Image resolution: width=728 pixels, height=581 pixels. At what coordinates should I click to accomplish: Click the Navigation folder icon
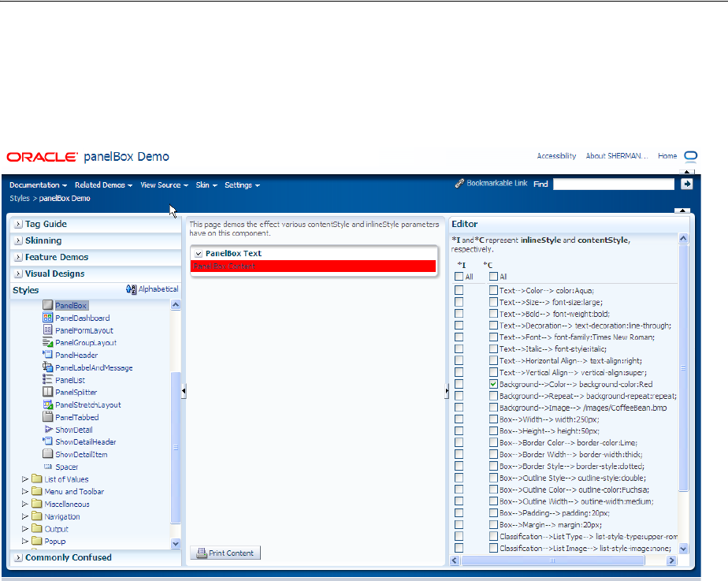[x=37, y=516]
